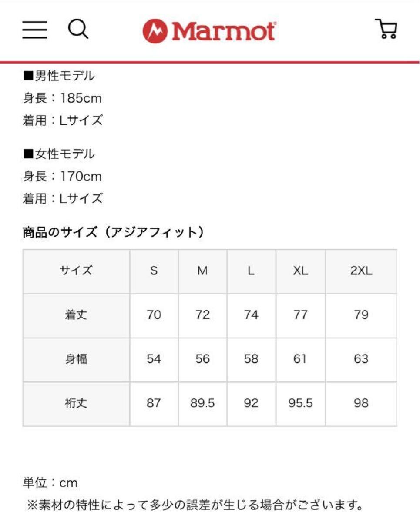Select the S size column header

click(x=154, y=271)
